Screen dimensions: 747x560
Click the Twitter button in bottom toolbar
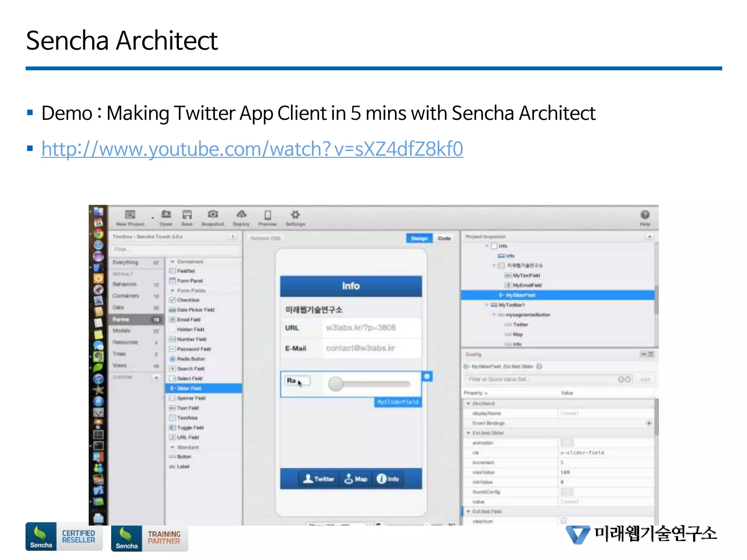(319, 479)
